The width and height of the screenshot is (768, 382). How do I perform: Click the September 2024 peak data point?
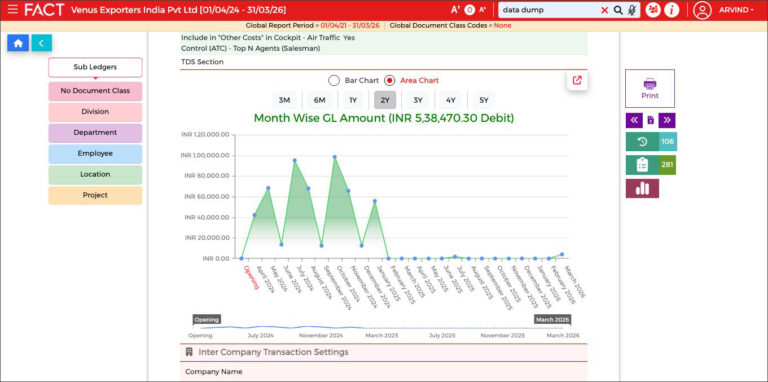tap(335, 157)
